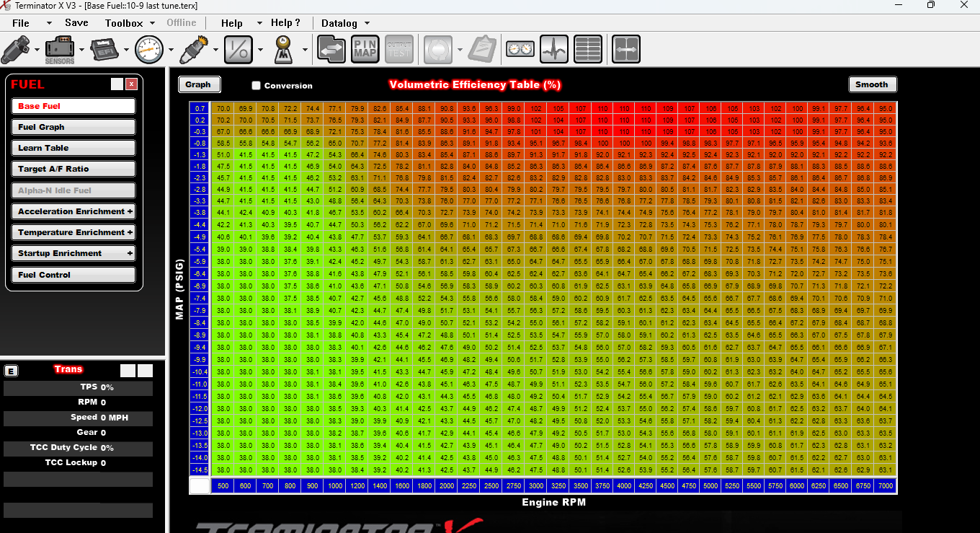Open the Fuel Control section
Image resolution: width=980 pixels, height=533 pixels.
tap(73, 275)
